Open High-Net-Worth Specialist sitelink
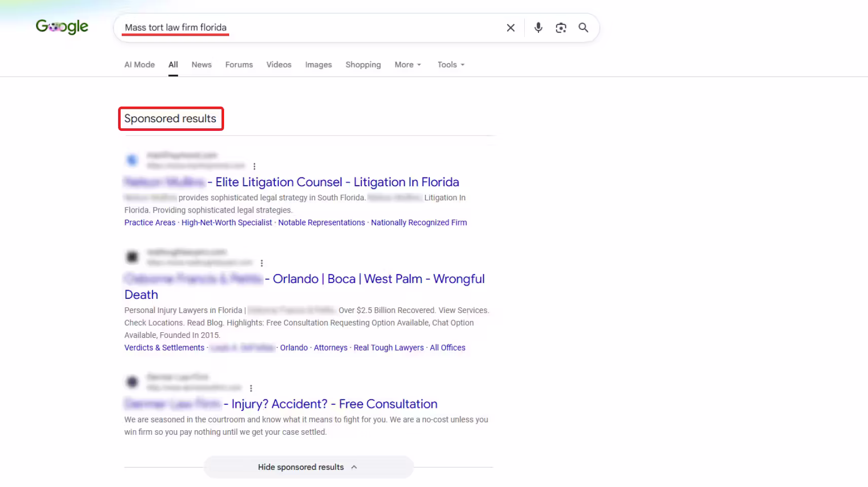Viewport: 868px width, 487px height. (x=227, y=222)
